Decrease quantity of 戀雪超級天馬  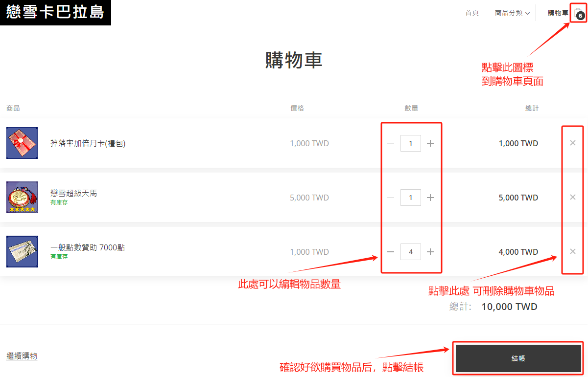pos(390,198)
